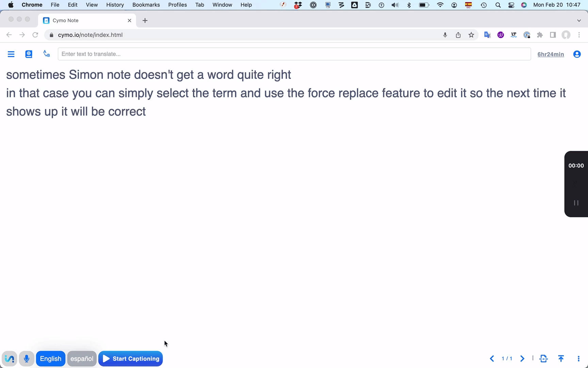Open Wi-Fi status menu
Image resolution: width=588 pixels, height=368 pixels.
[440, 5]
